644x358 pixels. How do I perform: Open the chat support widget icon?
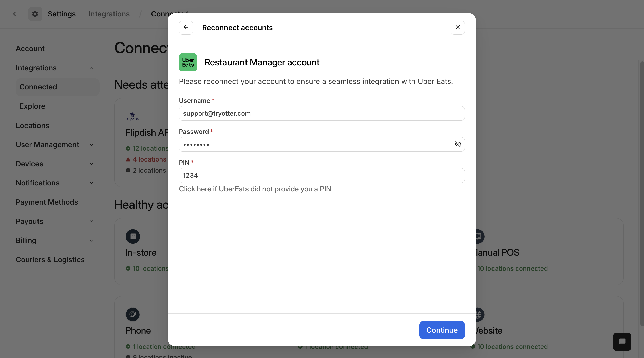(x=622, y=342)
